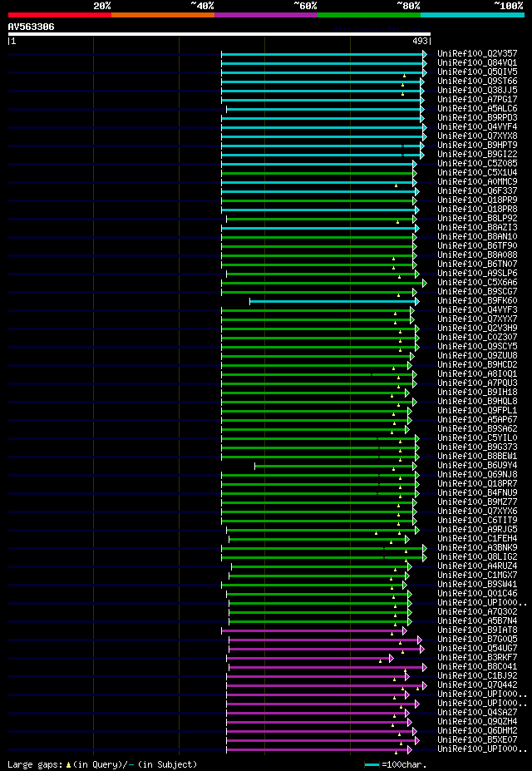Select hit label UniRef100_A4RUZ4

(477, 566)
